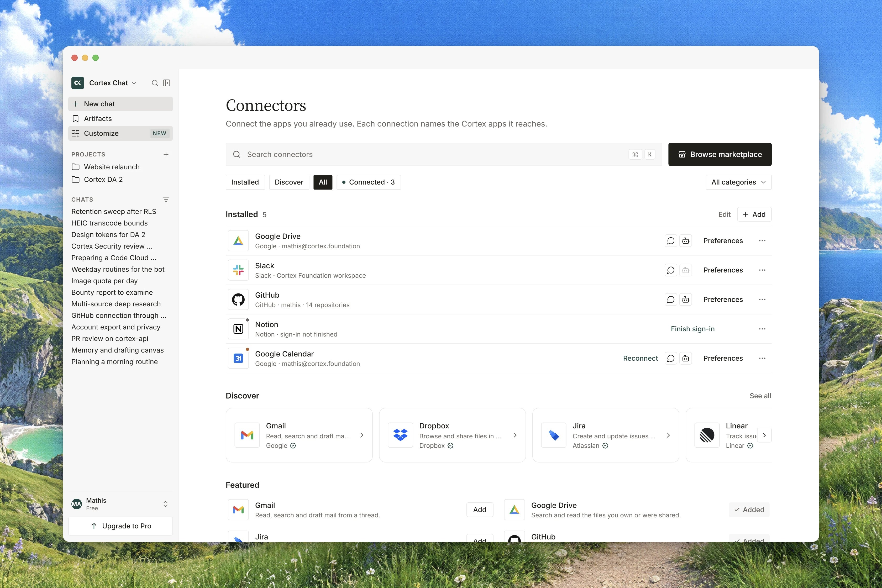Open Preferences for Google Drive

point(723,241)
